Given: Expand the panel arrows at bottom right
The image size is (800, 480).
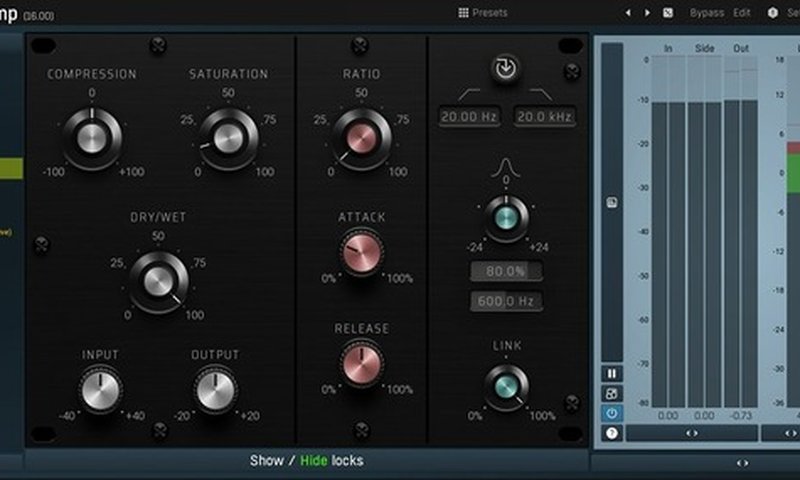Looking at the screenshot, I should tap(742, 463).
